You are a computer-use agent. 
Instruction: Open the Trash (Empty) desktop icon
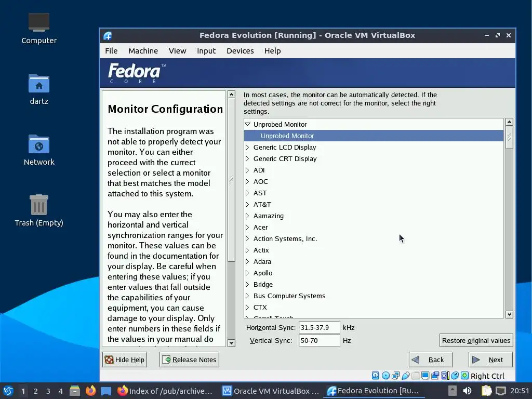[38, 211]
